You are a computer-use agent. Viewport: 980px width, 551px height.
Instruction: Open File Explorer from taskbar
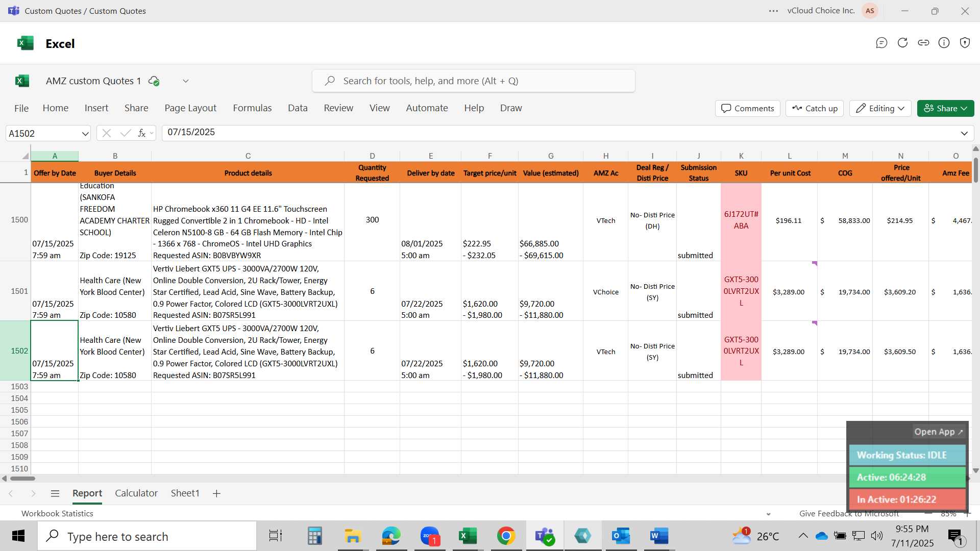click(x=352, y=536)
